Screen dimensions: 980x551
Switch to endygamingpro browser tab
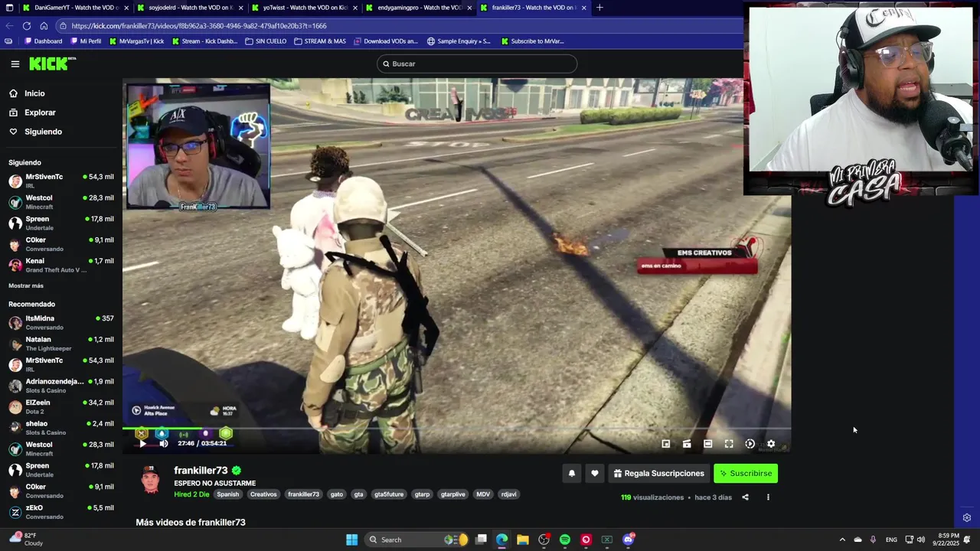pyautogui.click(x=419, y=8)
